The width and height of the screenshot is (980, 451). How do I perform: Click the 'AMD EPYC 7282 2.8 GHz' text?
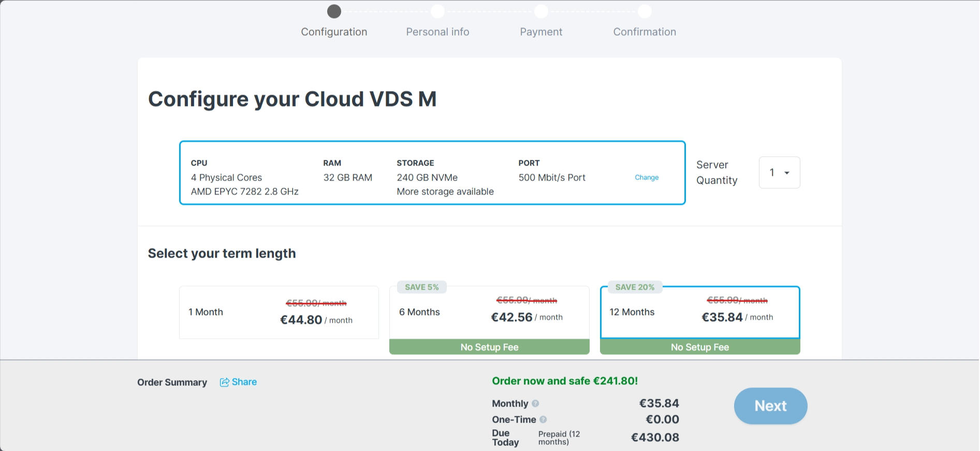pos(245,191)
